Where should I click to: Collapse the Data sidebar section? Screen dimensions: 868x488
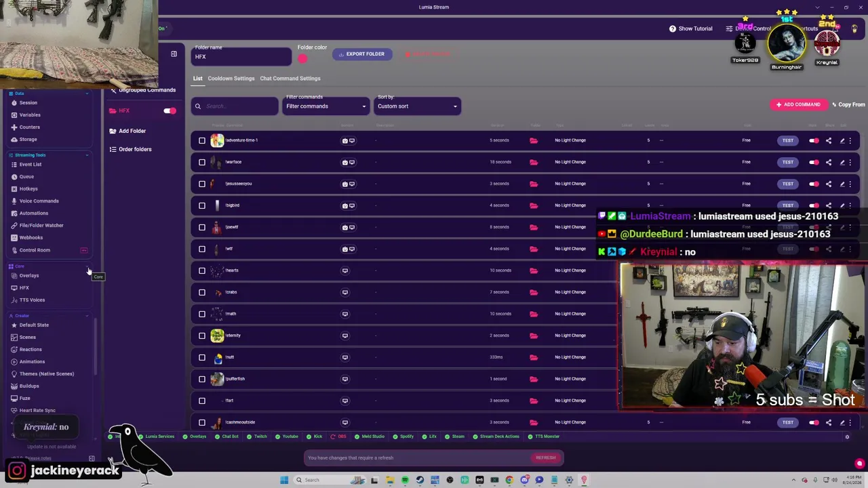point(87,94)
